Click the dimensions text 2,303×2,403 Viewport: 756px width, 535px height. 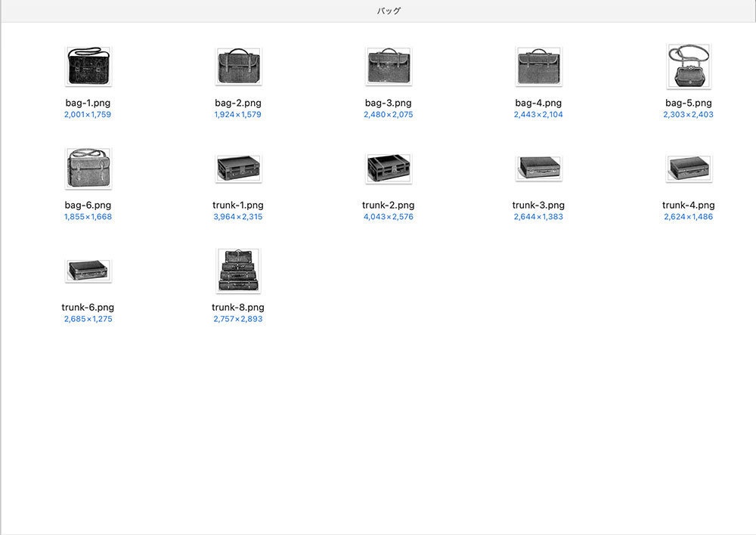[689, 115]
